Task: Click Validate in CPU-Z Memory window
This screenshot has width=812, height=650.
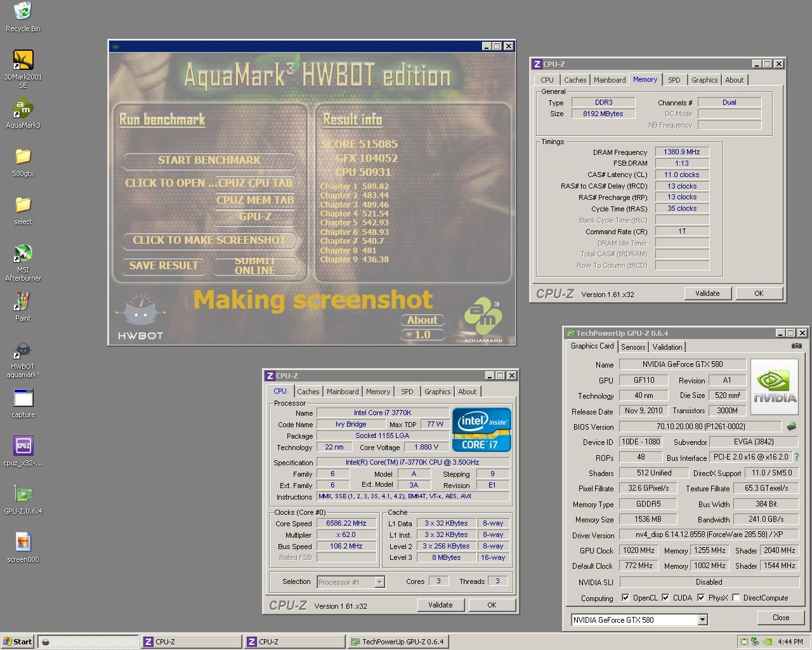Action: coord(707,293)
